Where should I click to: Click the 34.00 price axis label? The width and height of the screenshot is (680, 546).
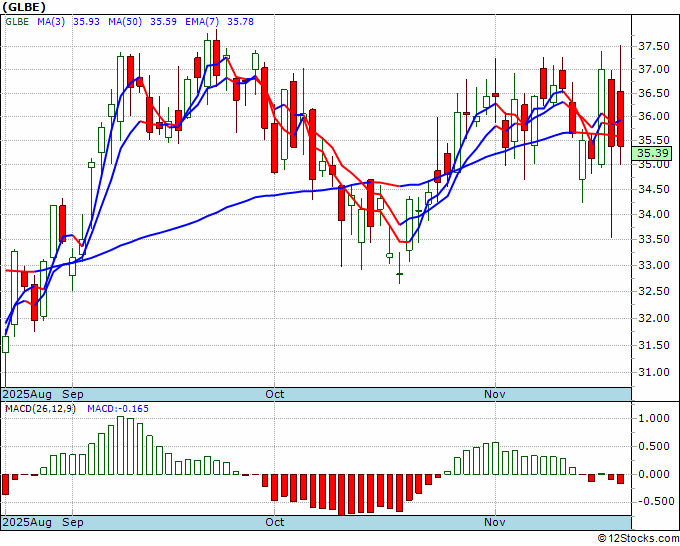tap(654, 214)
